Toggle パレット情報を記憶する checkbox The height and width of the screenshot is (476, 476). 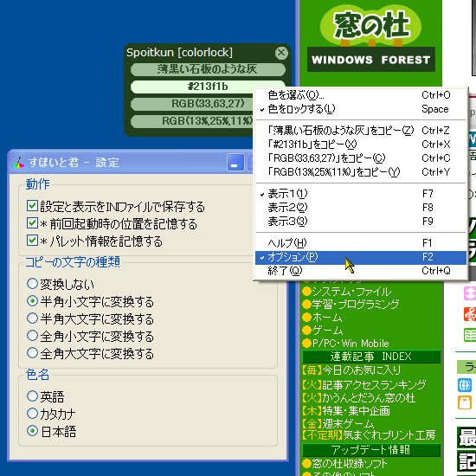pos(32,241)
